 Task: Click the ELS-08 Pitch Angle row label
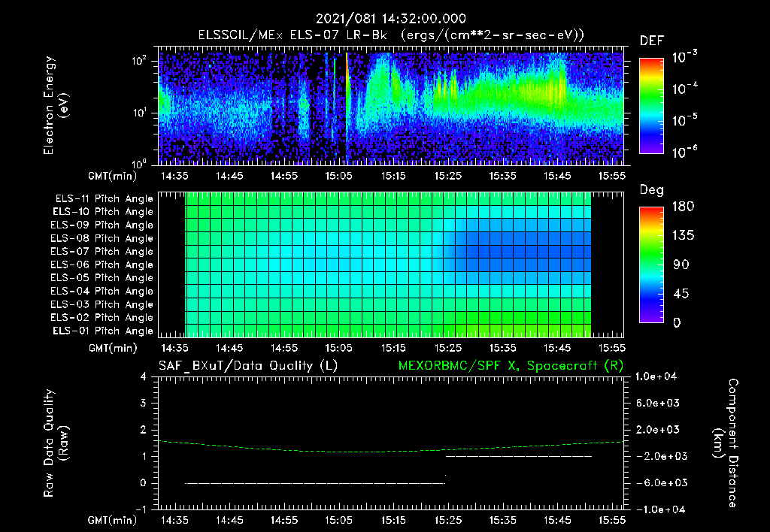[102, 238]
